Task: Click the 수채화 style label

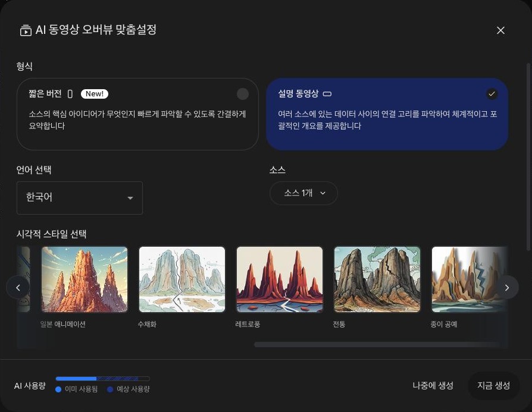Action: tap(147, 324)
